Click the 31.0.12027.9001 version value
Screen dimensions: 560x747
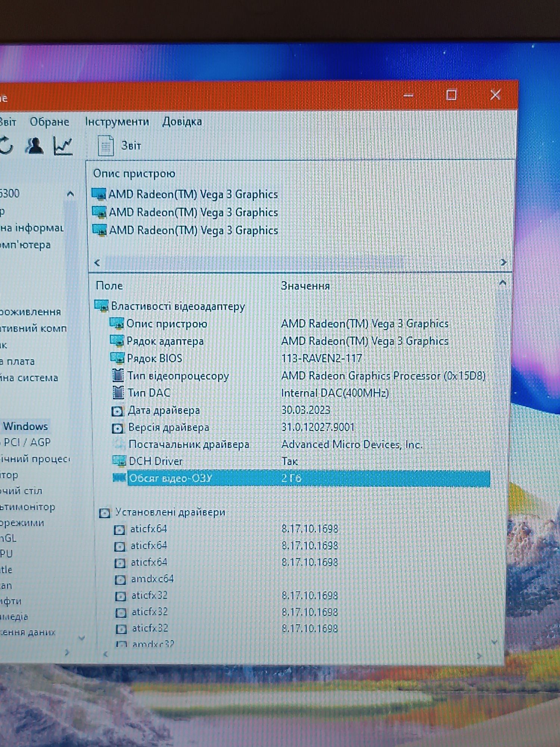(318, 427)
